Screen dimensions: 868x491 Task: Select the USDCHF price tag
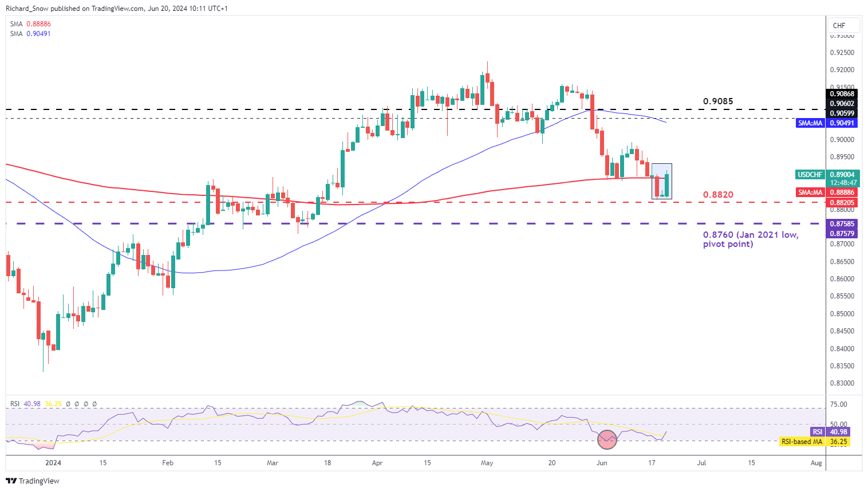[810, 175]
